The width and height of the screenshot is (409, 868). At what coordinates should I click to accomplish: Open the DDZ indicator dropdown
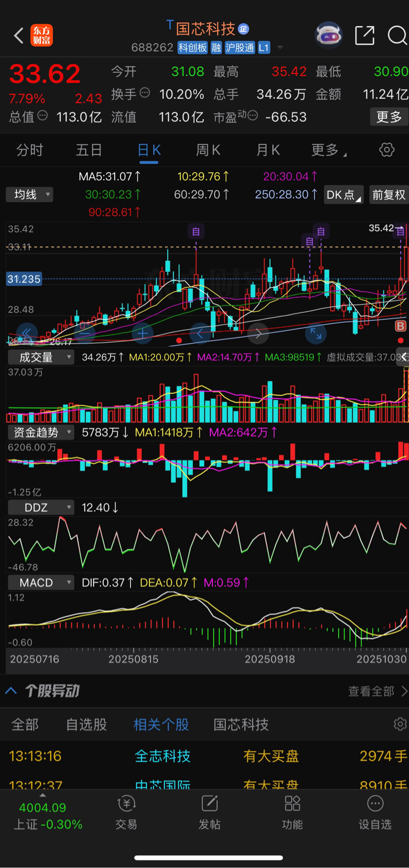tap(40, 508)
